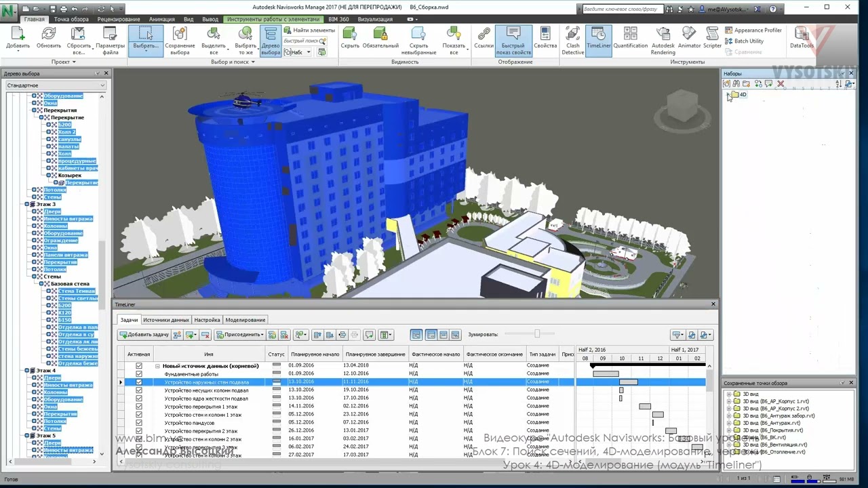This screenshot has width=868, height=488.
Task: Open Свойства (Properties) panel
Action: 545,38
